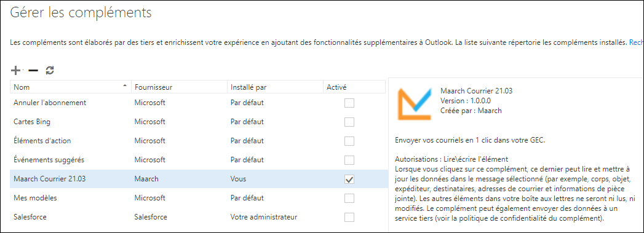
Task: Click the Maarch Courrier logo icon
Action: pyautogui.click(x=414, y=103)
